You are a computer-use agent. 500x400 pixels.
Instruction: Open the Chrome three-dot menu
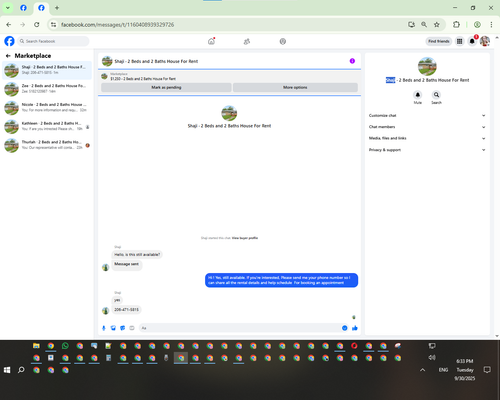pyautogui.click(x=491, y=24)
